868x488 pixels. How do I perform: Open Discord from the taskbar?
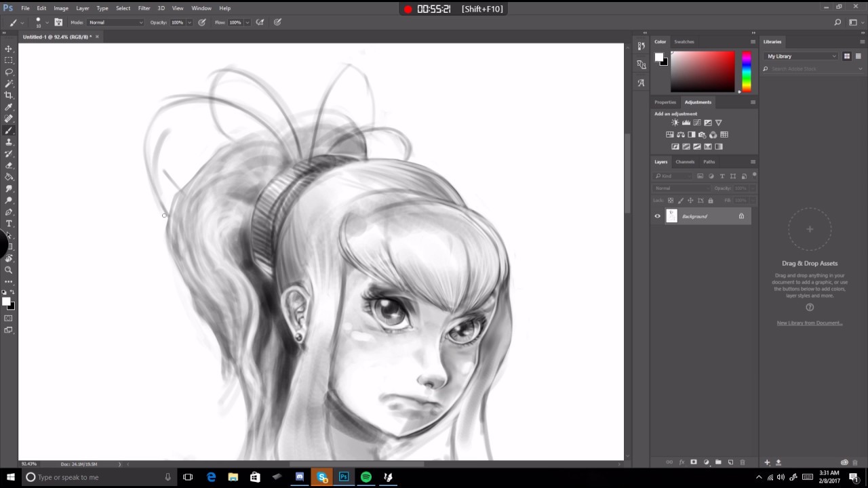pyautogui.click(x=300, y=477)
